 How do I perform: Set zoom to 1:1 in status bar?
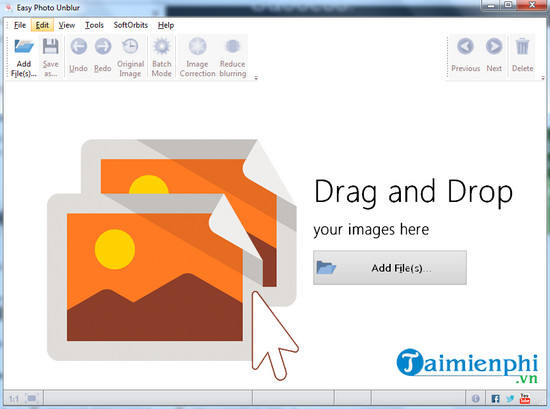(x=14, y=399)
